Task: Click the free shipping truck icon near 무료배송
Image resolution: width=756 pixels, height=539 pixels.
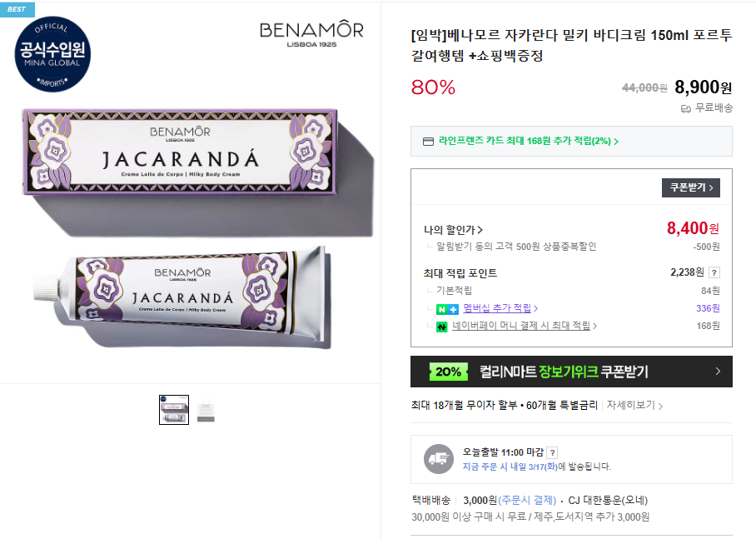Action: tap(685, 109)
